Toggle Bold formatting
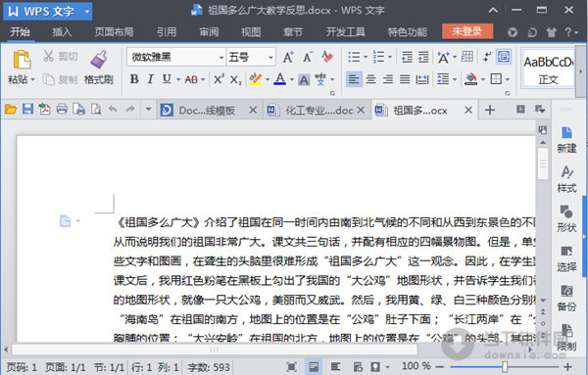Screen dimensions: 588x375 pos(134,79)
